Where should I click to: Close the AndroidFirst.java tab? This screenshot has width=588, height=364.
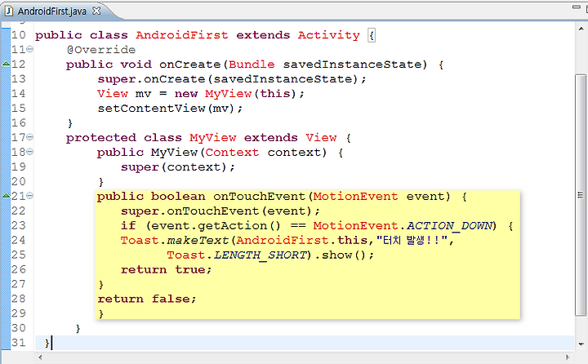coord(96,11)
